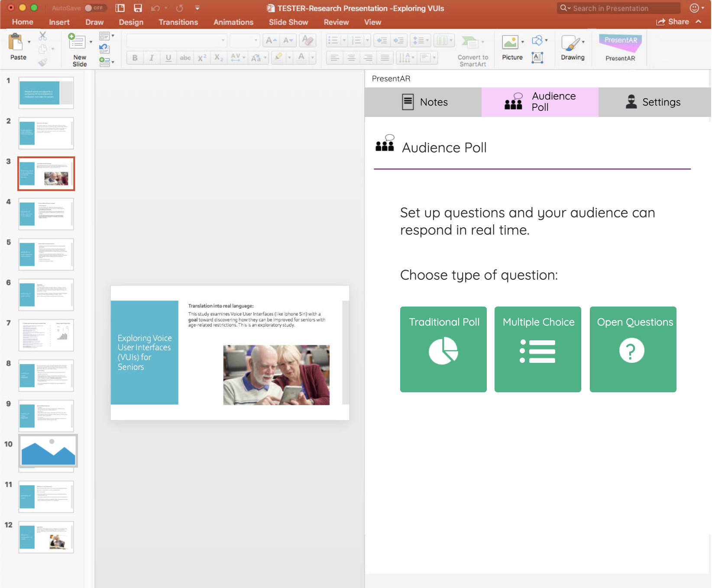Click the Undo arrow icon
Screen dimensions: 712x588
pos(155,8)
